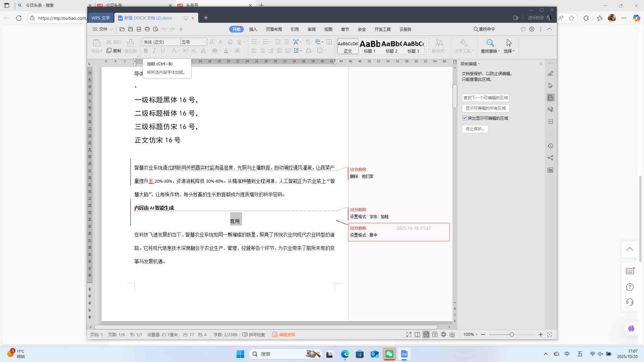Click the Copy (复制) button
The image size is (644, 362).
(114, 51)
